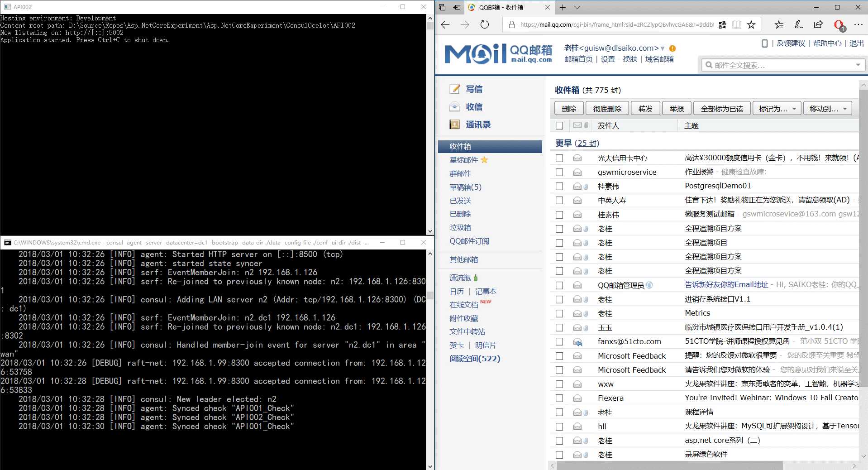Screen dimensions: 868x470
Task: Select 收件箱 folder in sidebar
Action: 490,146
